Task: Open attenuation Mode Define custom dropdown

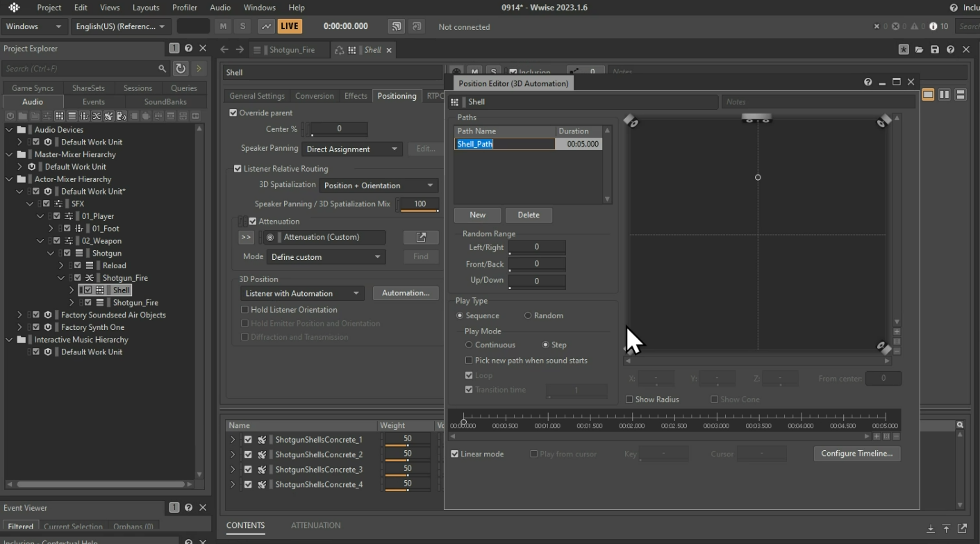Action: [x=326, y=257]
